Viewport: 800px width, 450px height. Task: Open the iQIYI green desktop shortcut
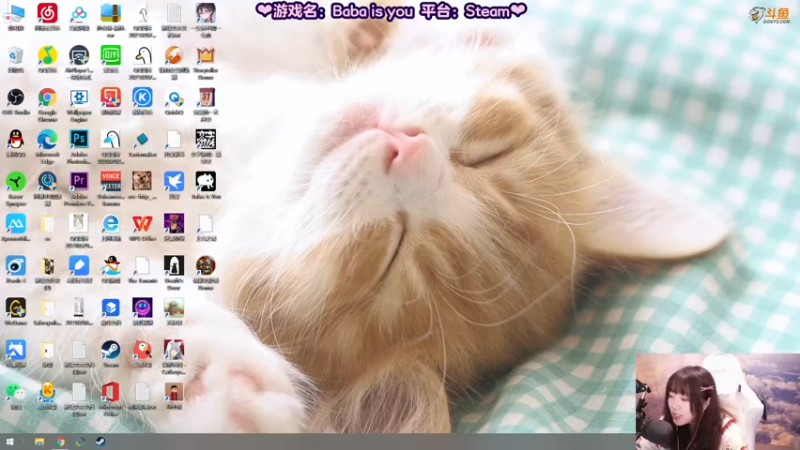(110, 56)
